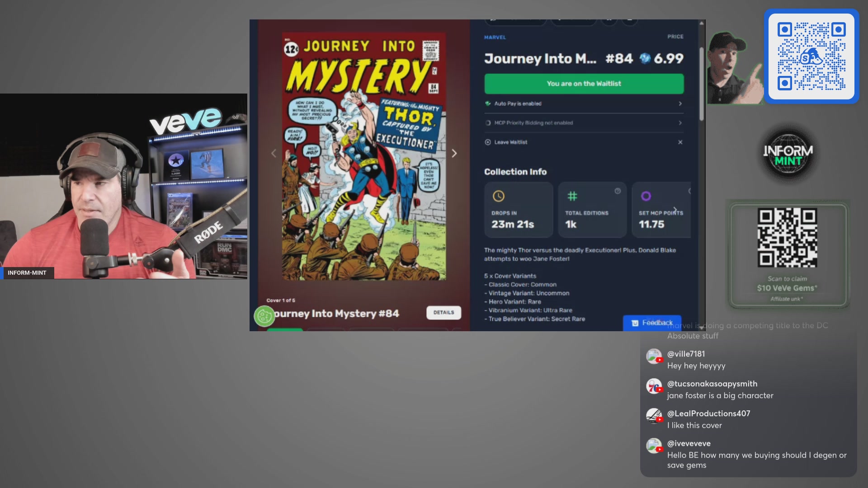Screen dimensions: 868x488
Task: Click the @LealProductions407 chat avatar
Action: (654, 416)
